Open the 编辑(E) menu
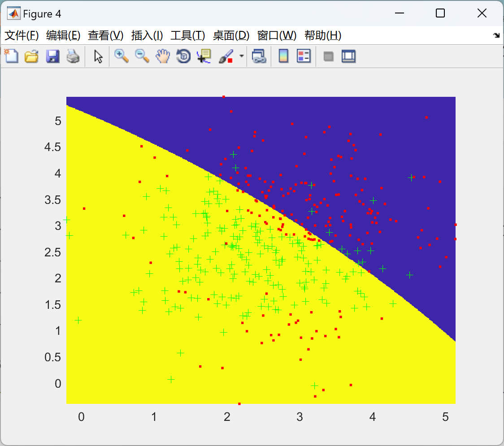This screenshot has width=504, height=446. click(63, 35)
